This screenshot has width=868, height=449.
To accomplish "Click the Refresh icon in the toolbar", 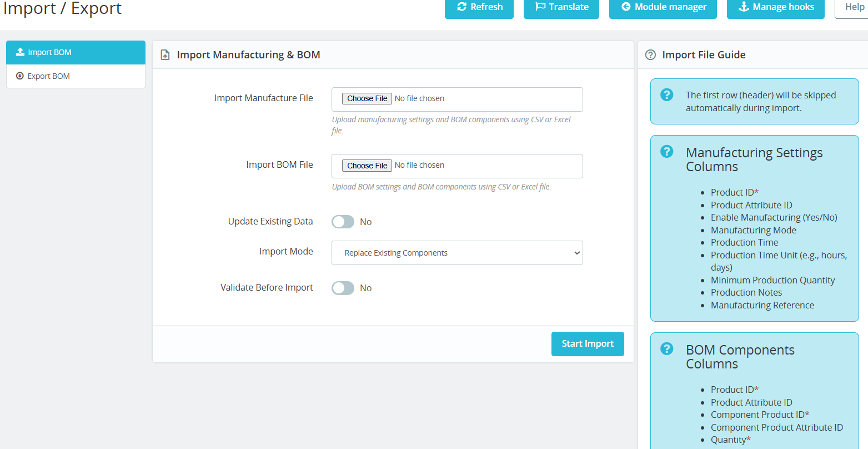I will point(461,7).
